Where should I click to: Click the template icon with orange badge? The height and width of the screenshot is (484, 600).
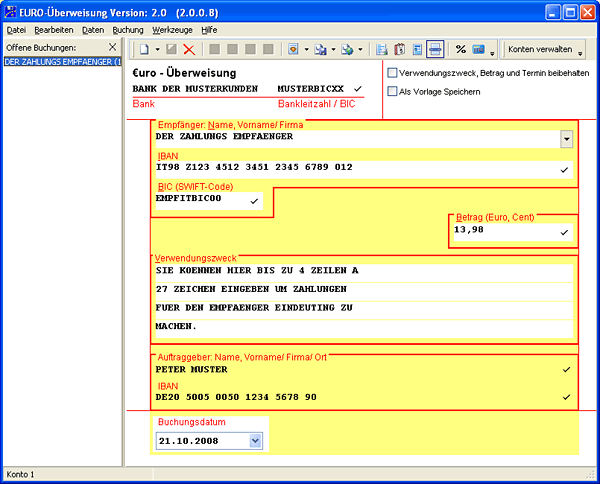293,49
